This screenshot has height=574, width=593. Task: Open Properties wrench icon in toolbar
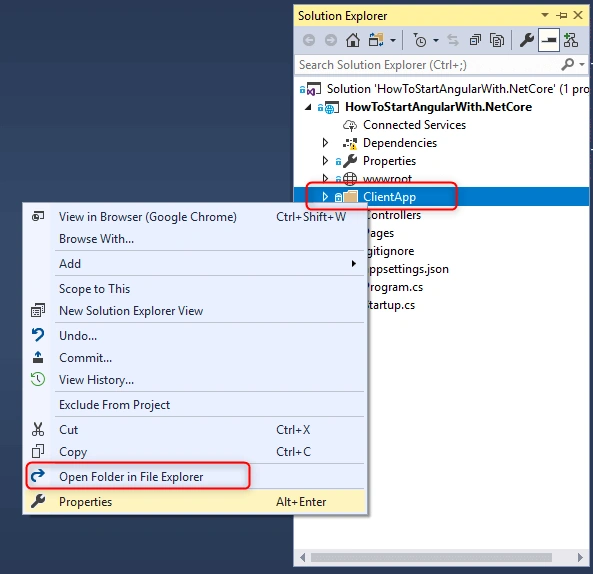coord(526,40)
